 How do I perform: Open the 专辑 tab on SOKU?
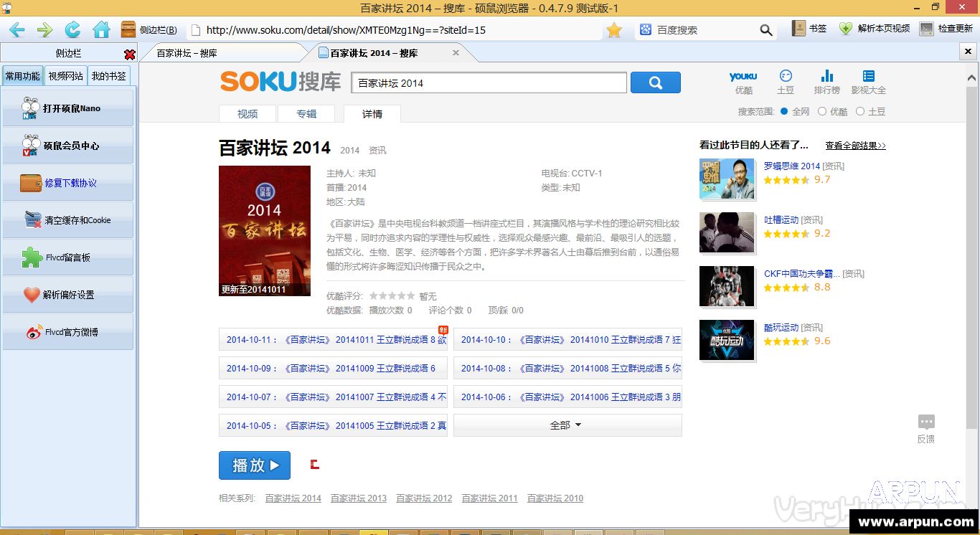[x=306, y=114]
